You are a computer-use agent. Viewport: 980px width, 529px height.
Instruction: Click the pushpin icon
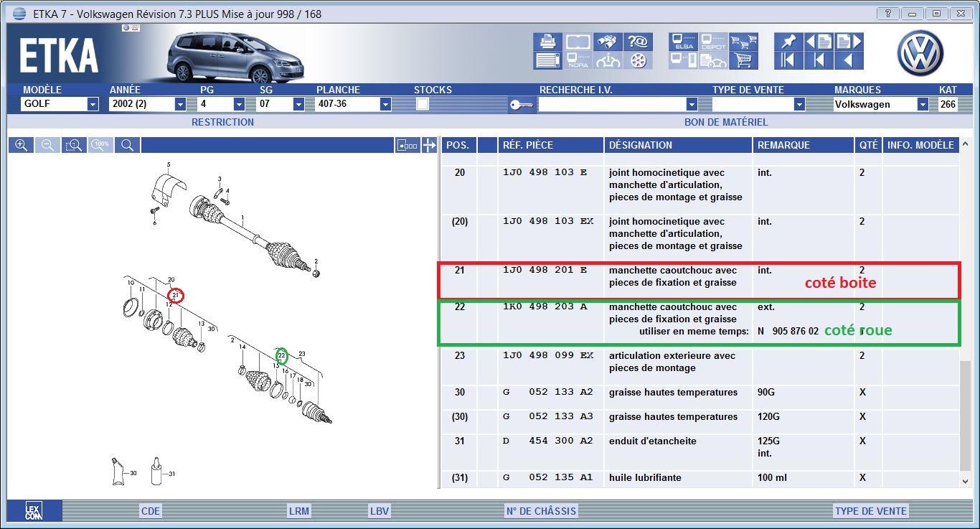coord(788,41)
